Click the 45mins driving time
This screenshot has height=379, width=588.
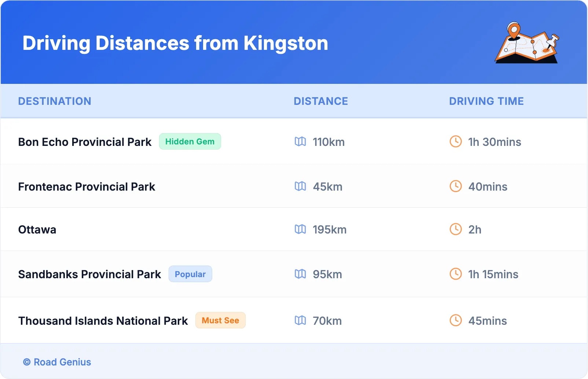click(488, 321)
